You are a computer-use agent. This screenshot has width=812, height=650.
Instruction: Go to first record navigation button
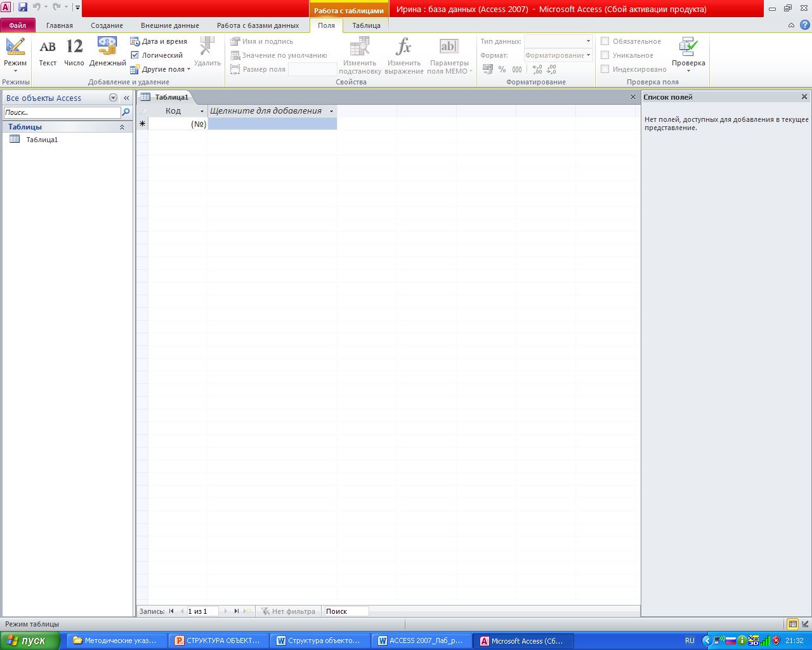coord(171,611)
